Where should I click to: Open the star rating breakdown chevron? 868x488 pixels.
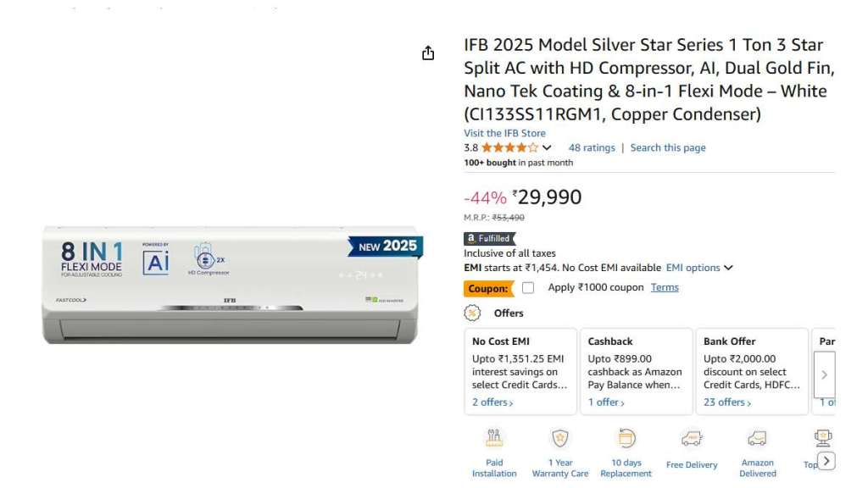[547, 148]
